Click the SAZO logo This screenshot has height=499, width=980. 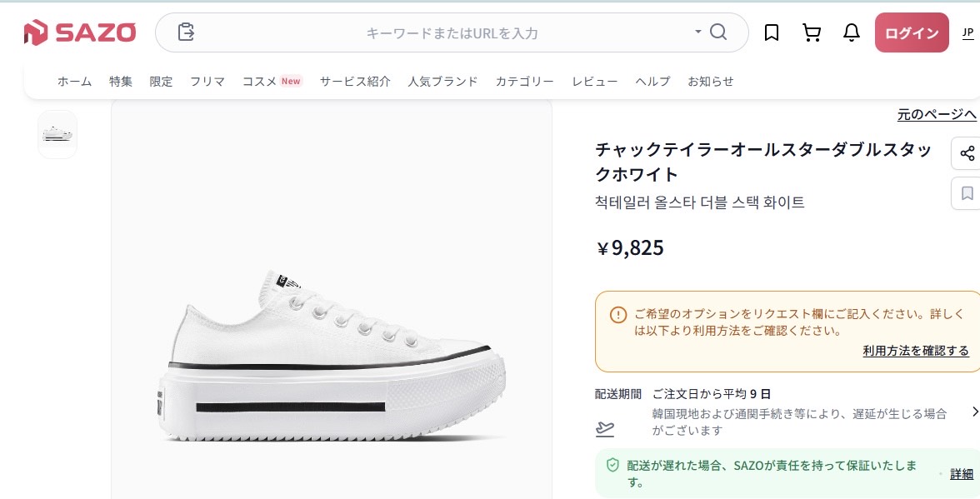(80, 32)
